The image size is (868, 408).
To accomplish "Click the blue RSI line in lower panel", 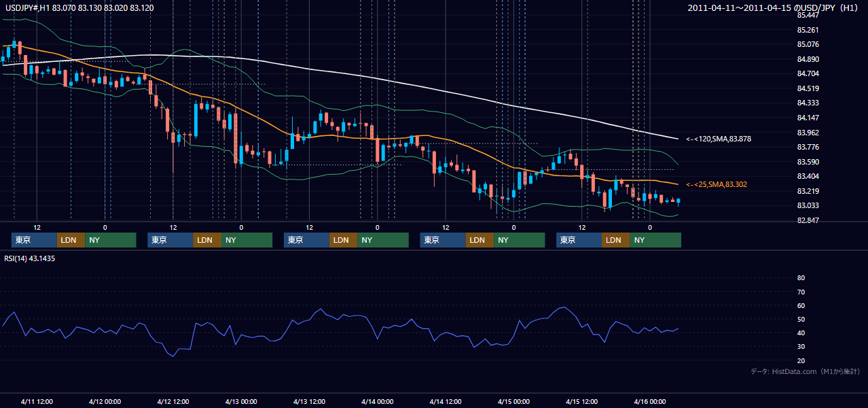I will point(340,316).
